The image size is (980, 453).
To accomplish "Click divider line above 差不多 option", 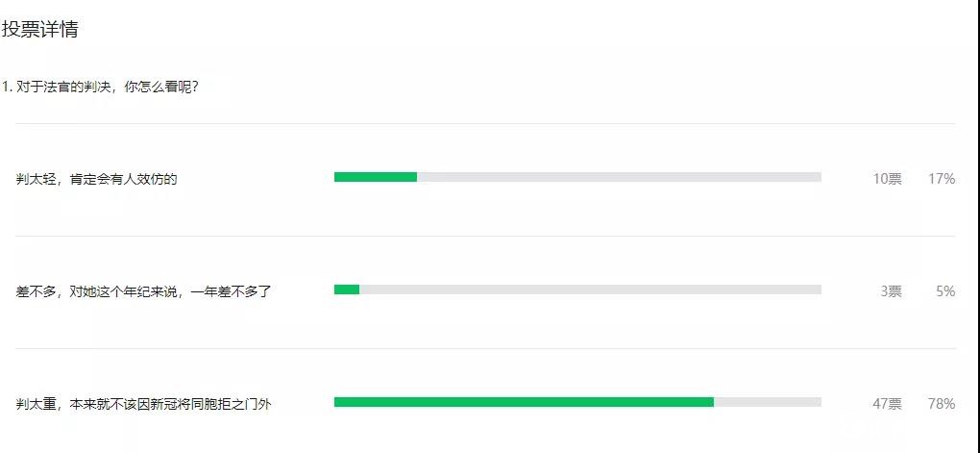I will click(x=485, y=236).
